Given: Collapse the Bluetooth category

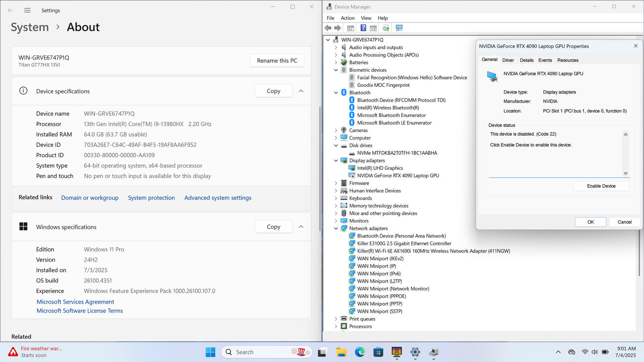Looking at the screenshot, I should [336, 93].
